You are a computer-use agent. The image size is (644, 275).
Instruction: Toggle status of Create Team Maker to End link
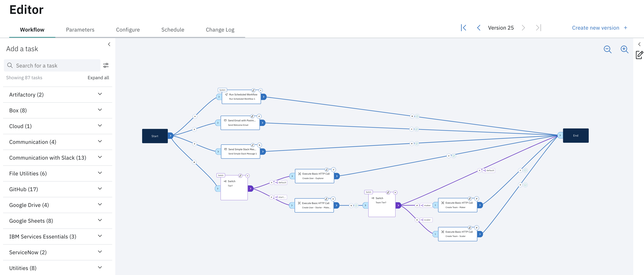click(525, 170)
